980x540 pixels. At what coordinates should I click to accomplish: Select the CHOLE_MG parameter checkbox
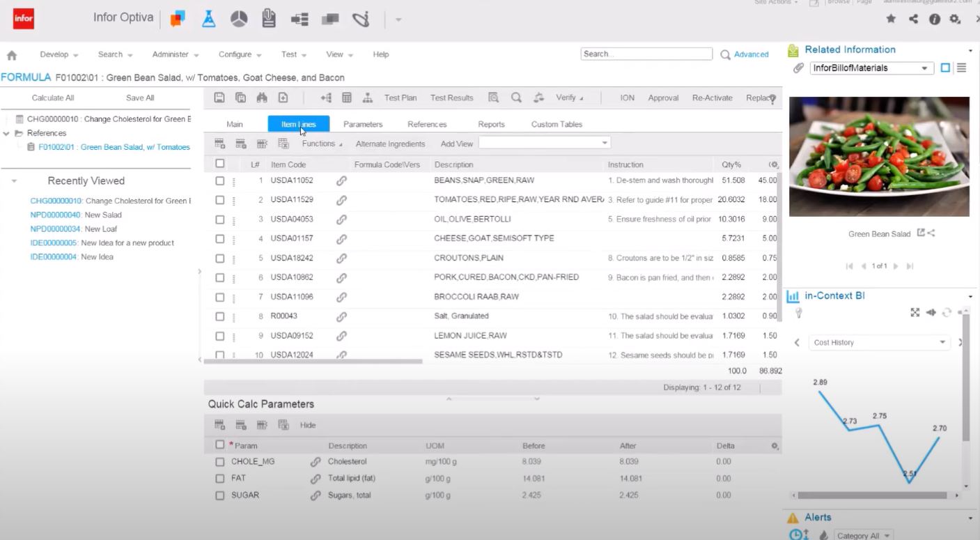click(x=219, y=461)
